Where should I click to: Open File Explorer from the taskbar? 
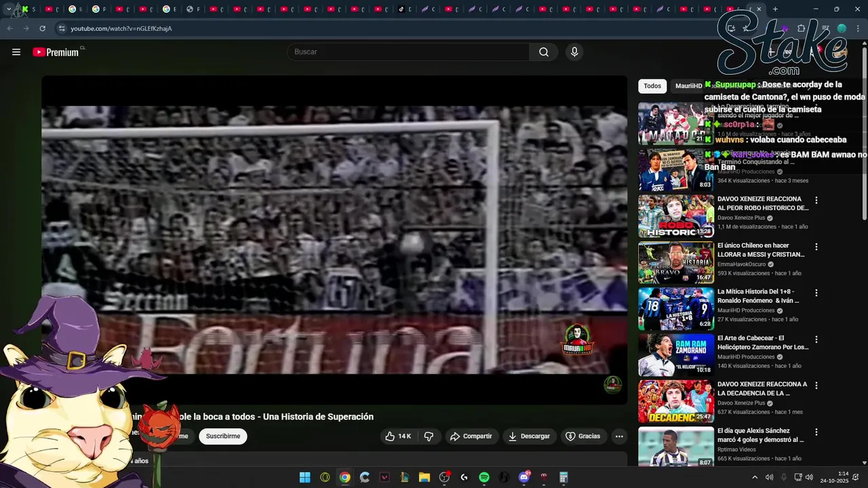pyautogui.click(x=425, y=477)
